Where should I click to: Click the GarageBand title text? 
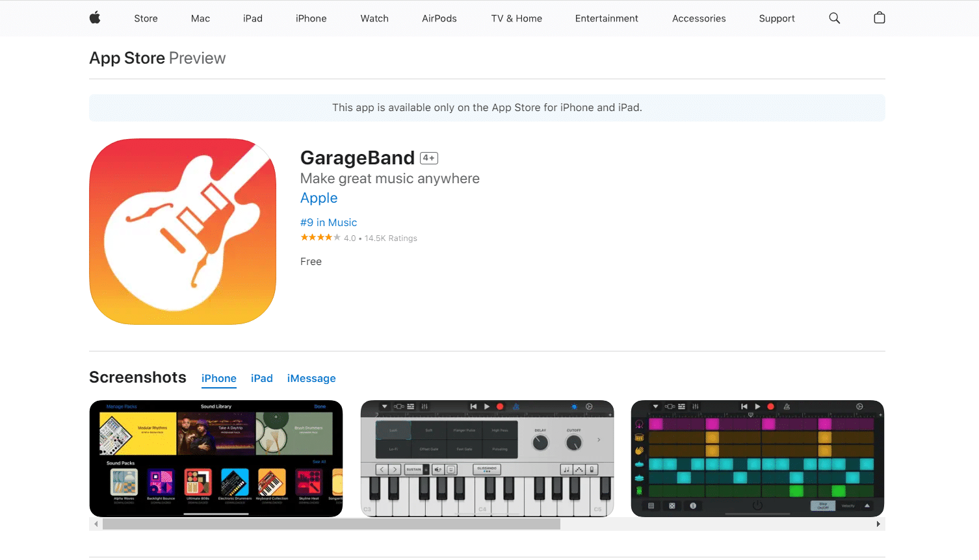358,158
